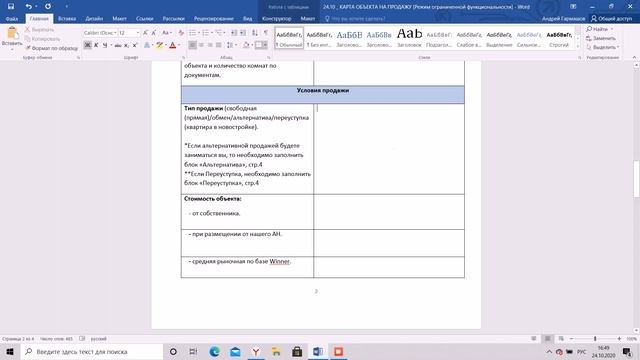Switch to the Ссылки tab
The width and height of the screenshot is (640, 360).
point(144,18)
